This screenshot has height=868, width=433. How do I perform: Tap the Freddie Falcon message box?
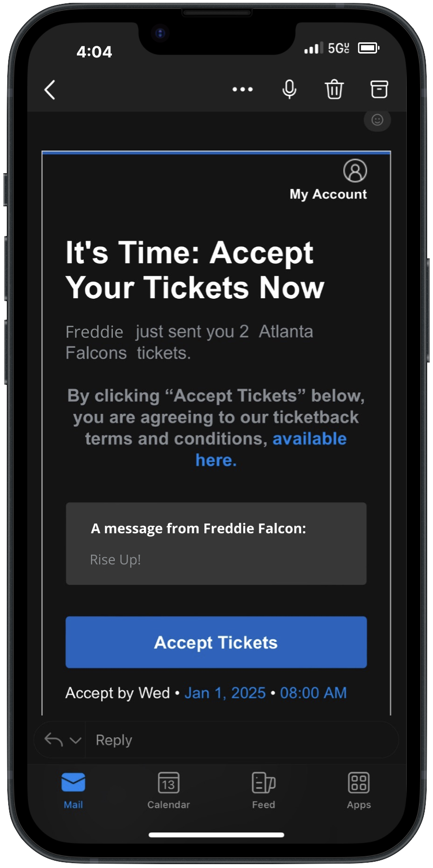216,543
